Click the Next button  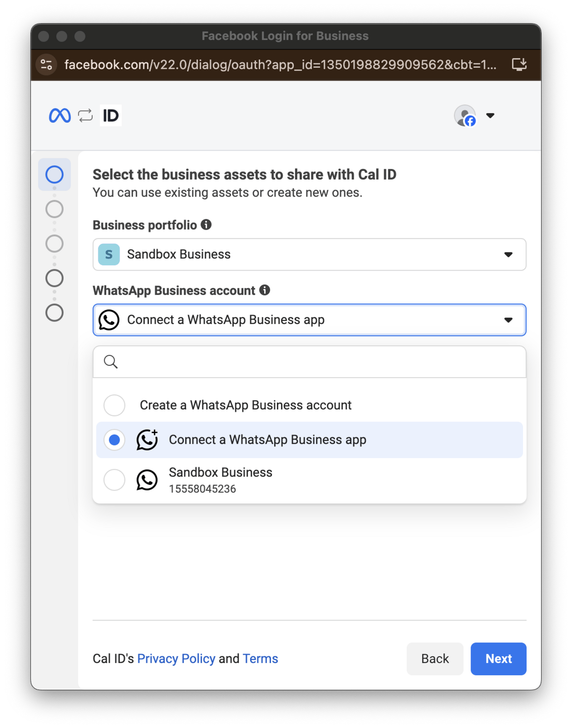pyautogui.click(x=498, y=659)
